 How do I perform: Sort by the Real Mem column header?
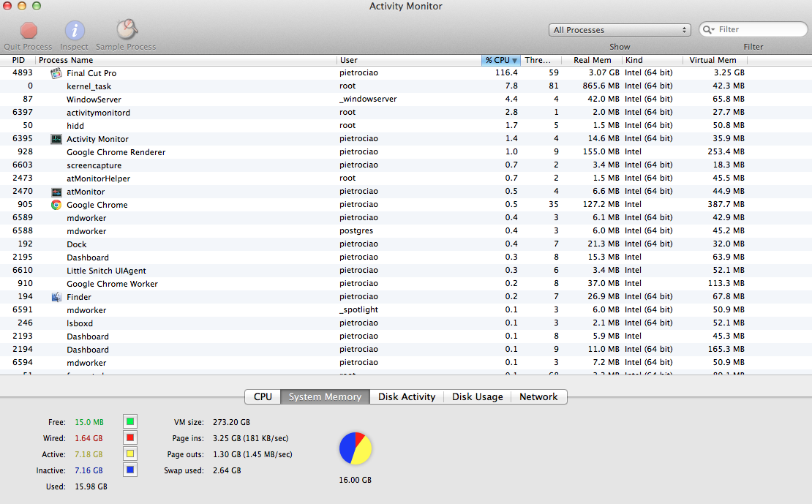pos(592,60)
